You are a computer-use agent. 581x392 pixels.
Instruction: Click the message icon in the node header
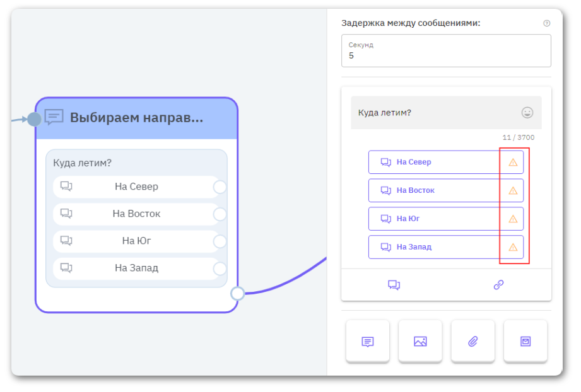54,117
